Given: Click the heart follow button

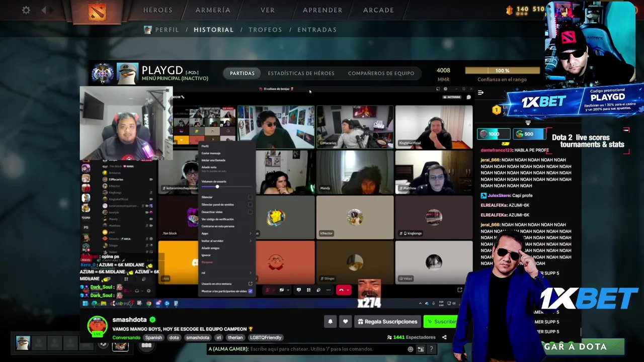Looking at the screenshot, I should [345, 322].
